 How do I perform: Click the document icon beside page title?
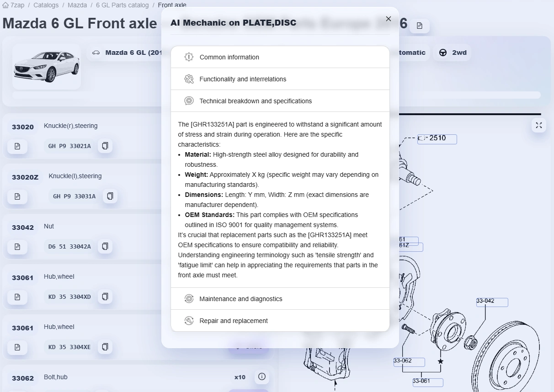point(420,26)
